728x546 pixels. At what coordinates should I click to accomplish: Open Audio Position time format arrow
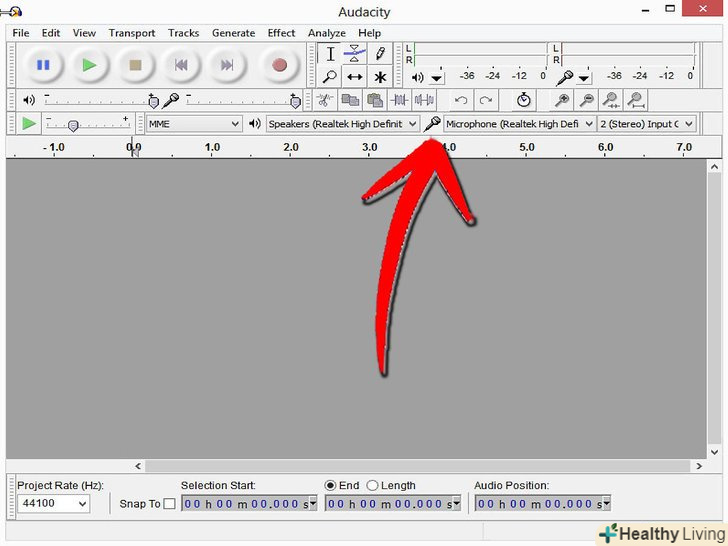coord(606,504)
